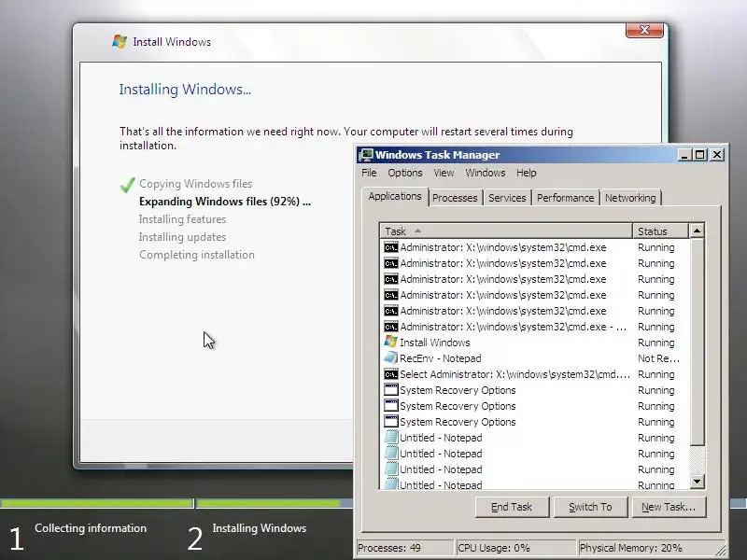Click the "Not Re..." status cell
Viewport: 747px width, 560px height.
[658, 358]
